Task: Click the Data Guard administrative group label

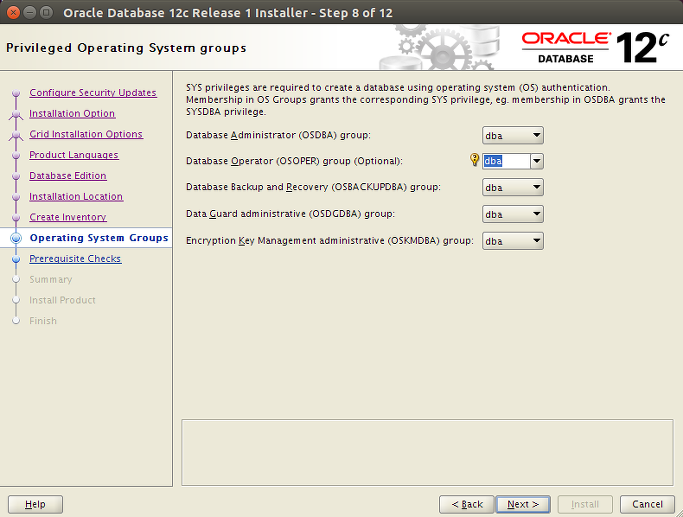Action: [x=290, y=214]
